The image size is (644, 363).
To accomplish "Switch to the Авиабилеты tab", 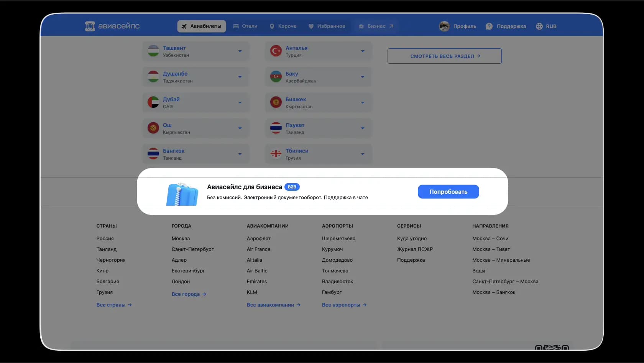I will coord(202,26).
